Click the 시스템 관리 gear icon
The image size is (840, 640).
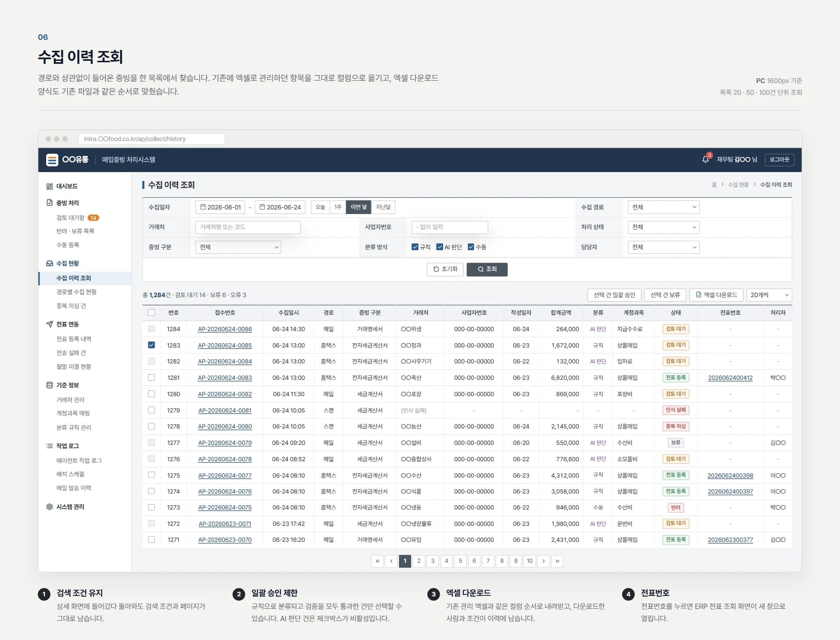point(50,507)
